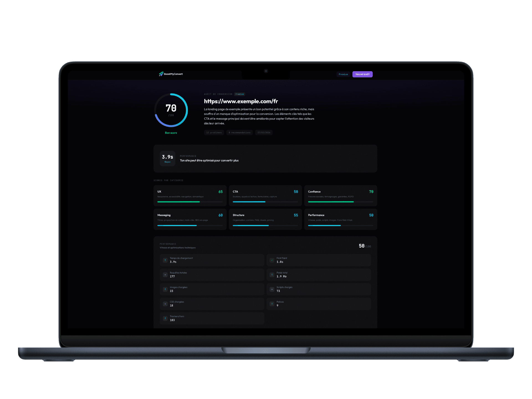This screenshot has height=399, width=532.
Task: View the 8 recommandations
Action: [x=239, y=132]
